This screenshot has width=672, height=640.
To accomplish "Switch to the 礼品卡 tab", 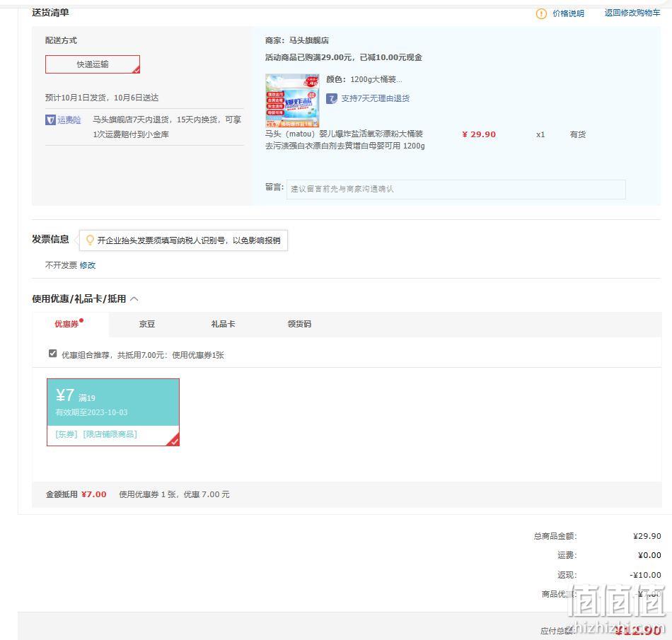I will [x=223, y=324].
